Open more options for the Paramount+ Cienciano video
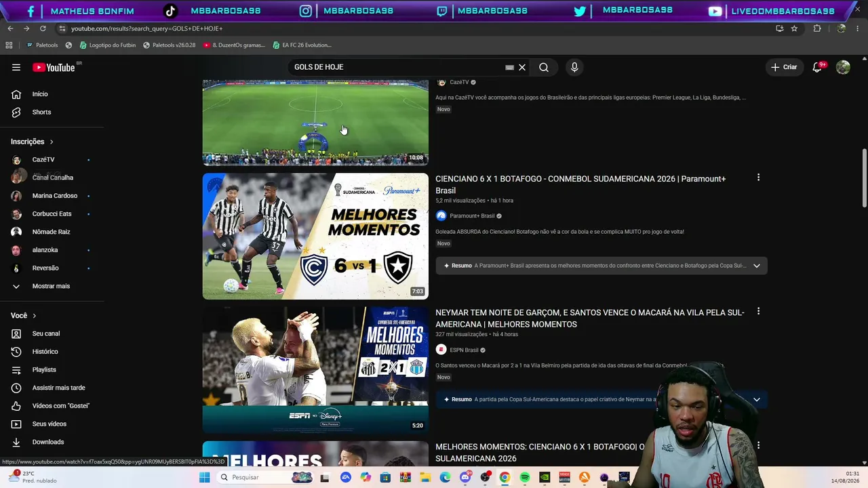Viewport: 868px width, 488px height. [x=758, y=178]
